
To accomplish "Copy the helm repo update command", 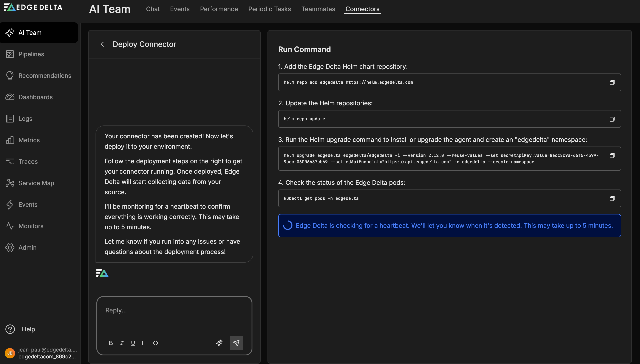I will click(612, 119).
